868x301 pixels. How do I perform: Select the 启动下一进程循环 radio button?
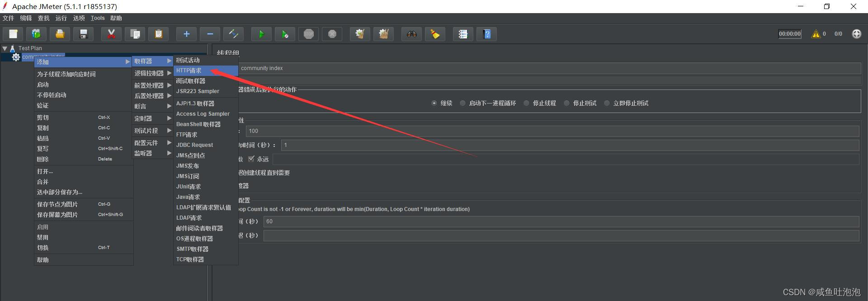coord(462,103)
